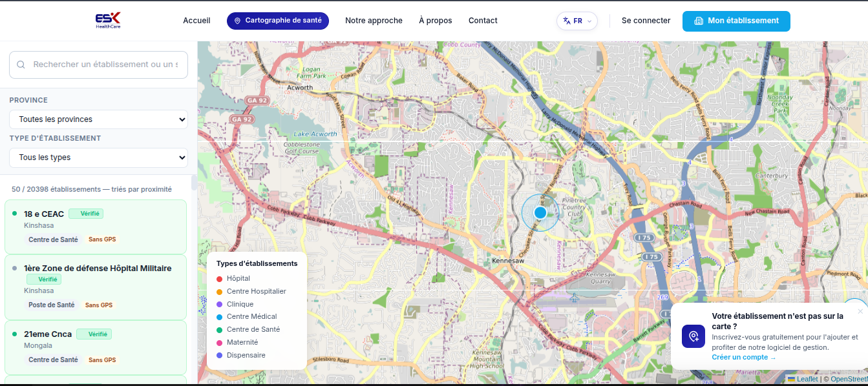Open the FR language selector
Image resolution: width=868 pixels, height=386 pixels.
pos(577,21)
